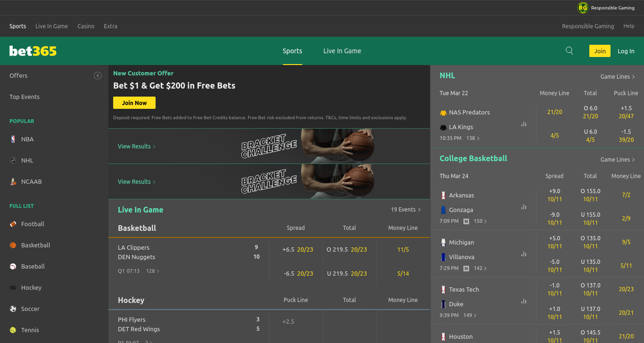Click the Duke jersey icon
The image size is (644, 343).
coord(443,304)
